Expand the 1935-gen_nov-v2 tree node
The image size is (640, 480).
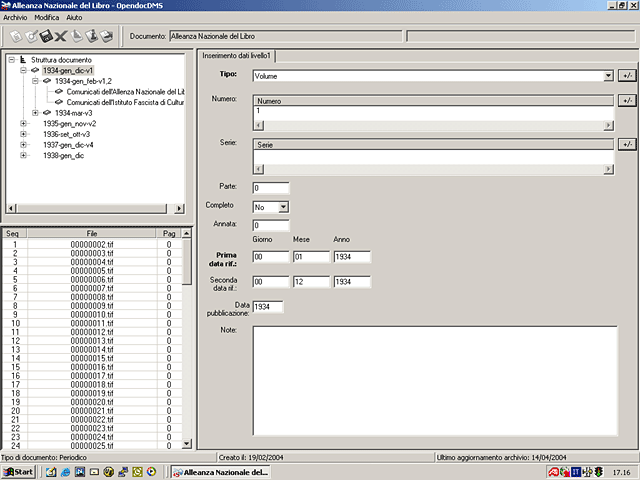pos(23,123)
